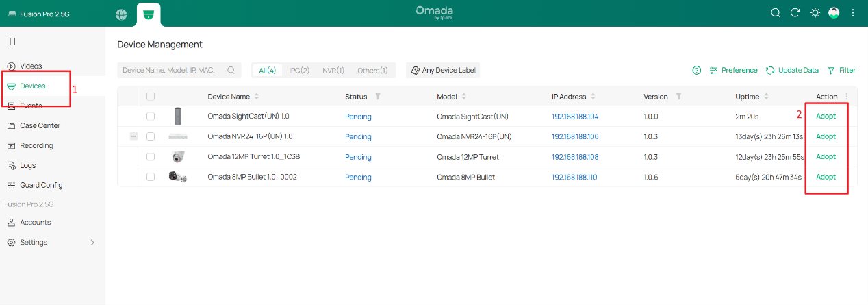Open the Filter button
The height and width of the screenshot is (305, 868).
click(841, 70)
